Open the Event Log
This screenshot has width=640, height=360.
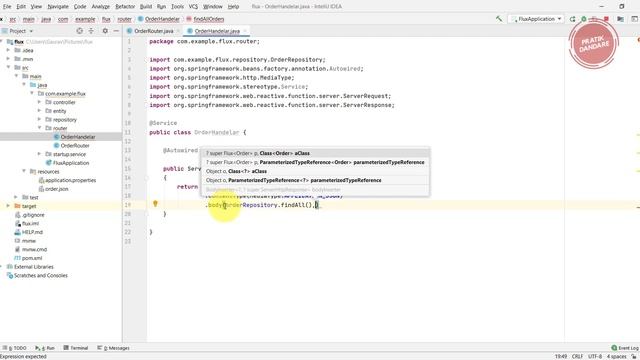[x=624, y=348]
